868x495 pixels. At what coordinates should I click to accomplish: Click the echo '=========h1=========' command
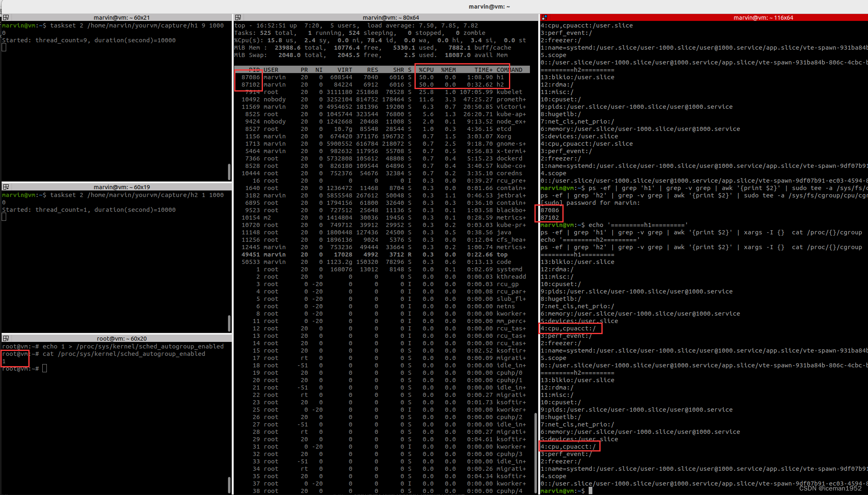click(x=638, y=225)
